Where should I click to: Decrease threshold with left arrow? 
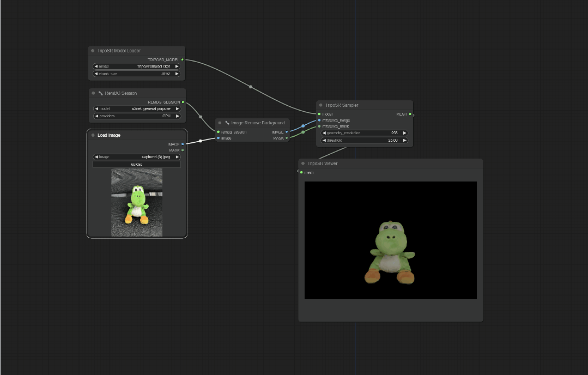pos(324,140)
